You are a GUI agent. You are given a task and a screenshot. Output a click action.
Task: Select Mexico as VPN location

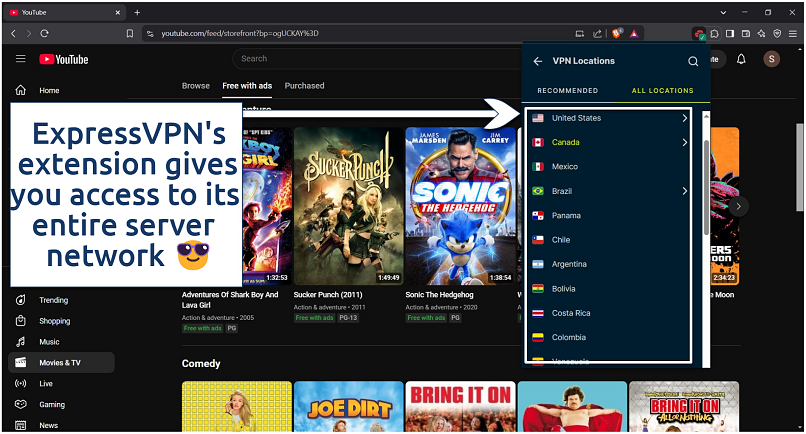click(565, 167)
